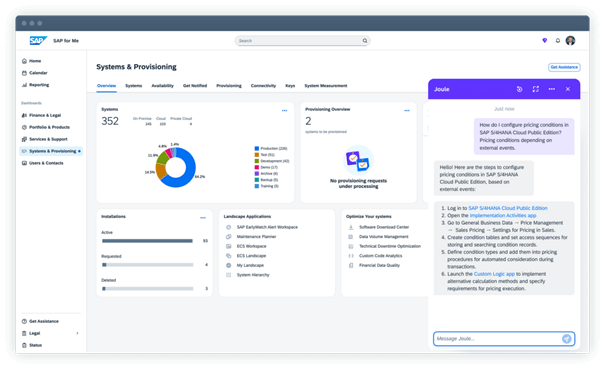Open Provisioning Overview card options menu

(x=407, y=111)
